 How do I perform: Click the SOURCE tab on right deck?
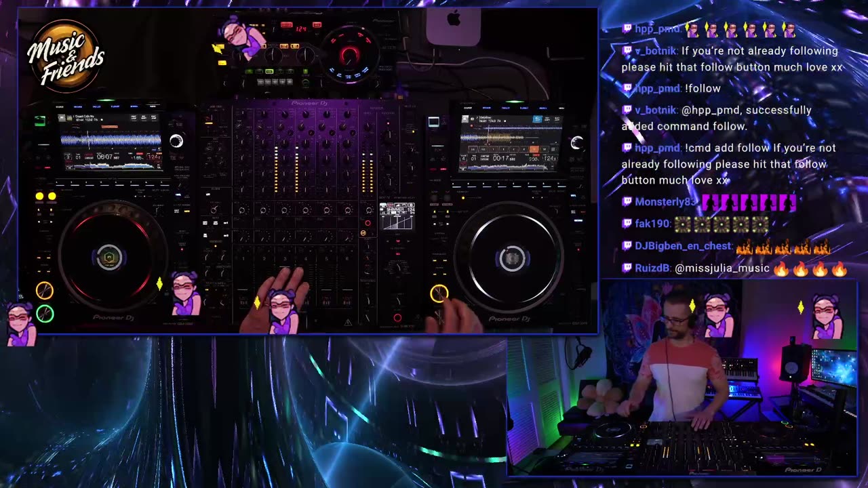click(468, 108)
